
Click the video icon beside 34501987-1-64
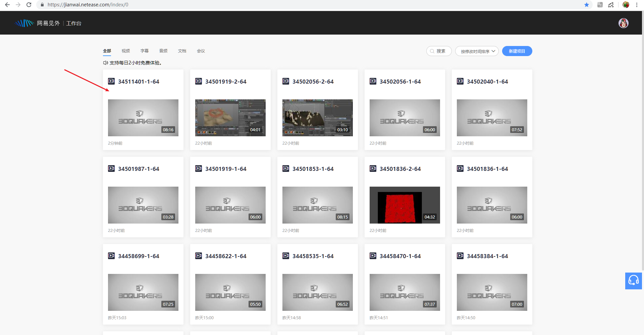click(111, 169)
